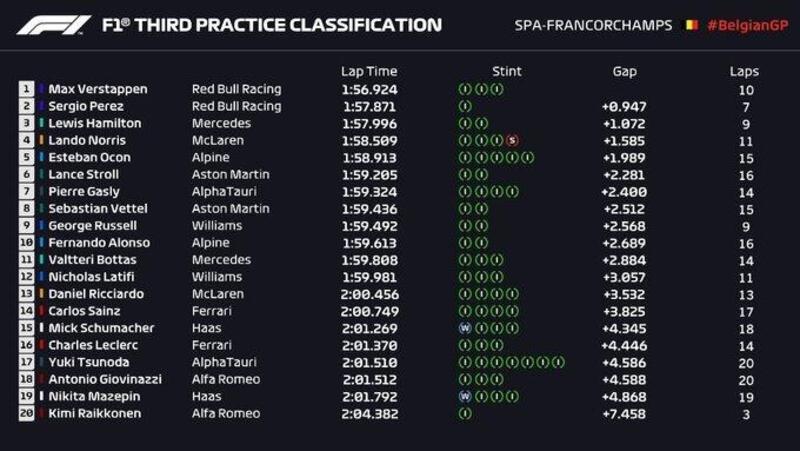Image resolution: width=800 pixels, height=451 pixels.
Task: Select the Gap column header
Action: pyautogui.click(x=624, y=71)
